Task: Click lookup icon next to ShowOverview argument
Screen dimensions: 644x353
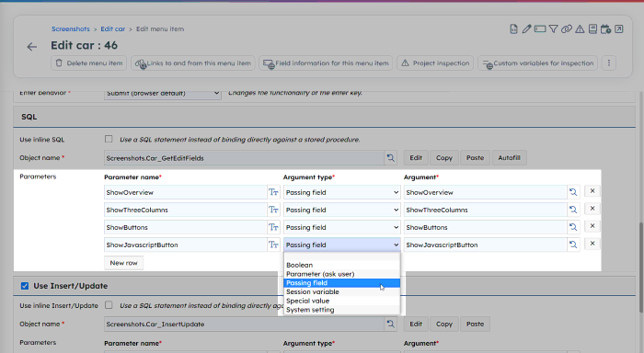Action: point(573,192)
